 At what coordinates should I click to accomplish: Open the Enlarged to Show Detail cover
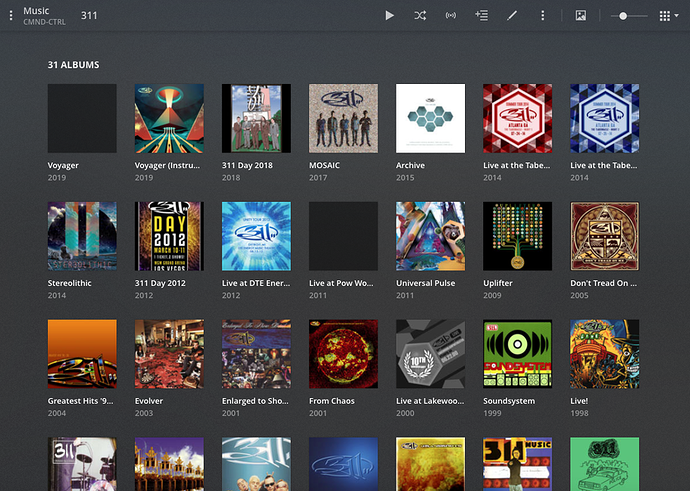click(x=257, y=354)
